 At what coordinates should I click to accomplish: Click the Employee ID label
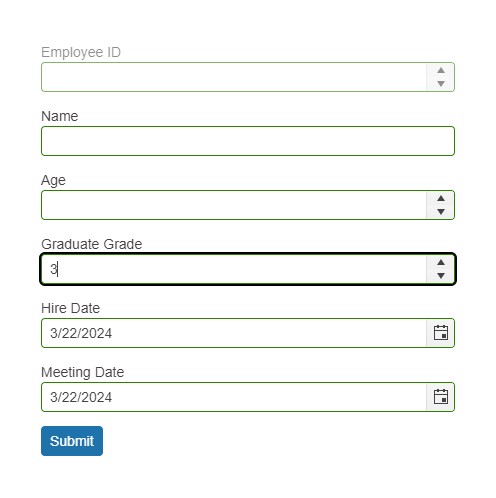(81, 52)
